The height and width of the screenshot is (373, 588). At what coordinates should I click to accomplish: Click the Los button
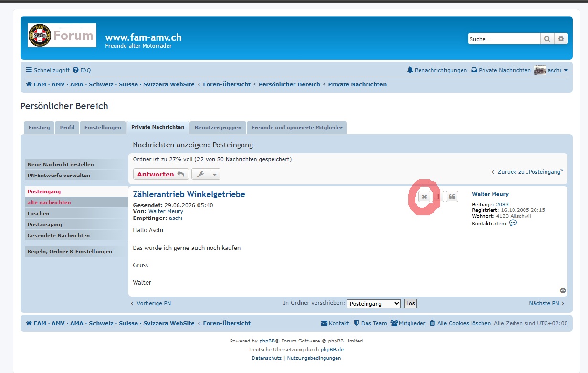tap(410, 303)
